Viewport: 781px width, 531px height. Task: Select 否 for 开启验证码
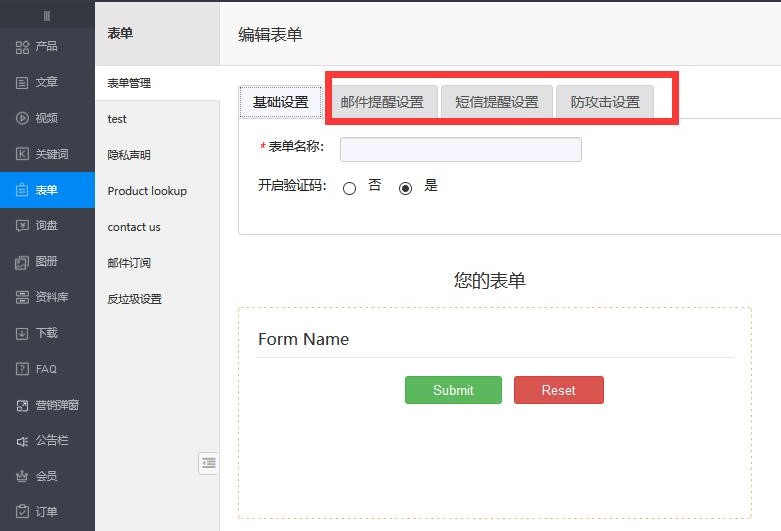(x=349, y=188)
